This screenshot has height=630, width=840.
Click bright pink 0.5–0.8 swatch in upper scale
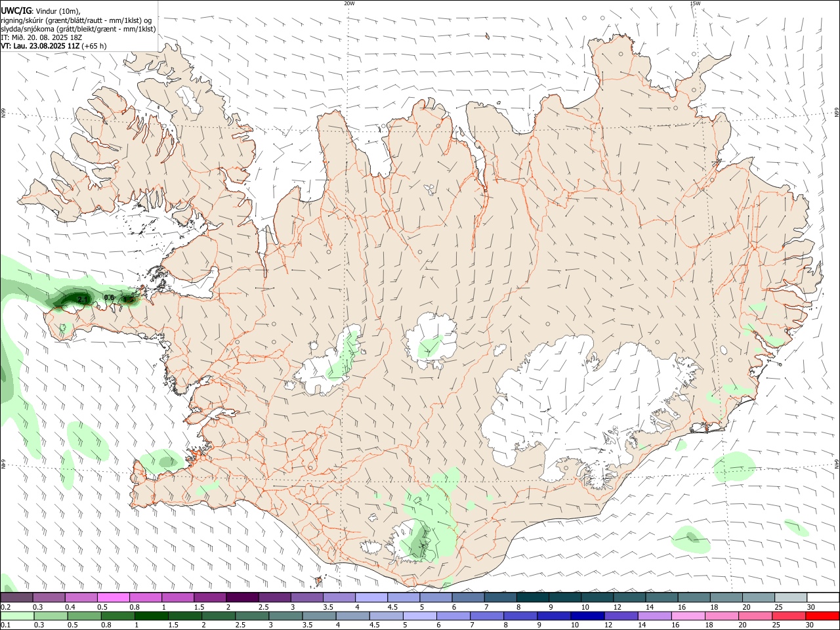113,597
